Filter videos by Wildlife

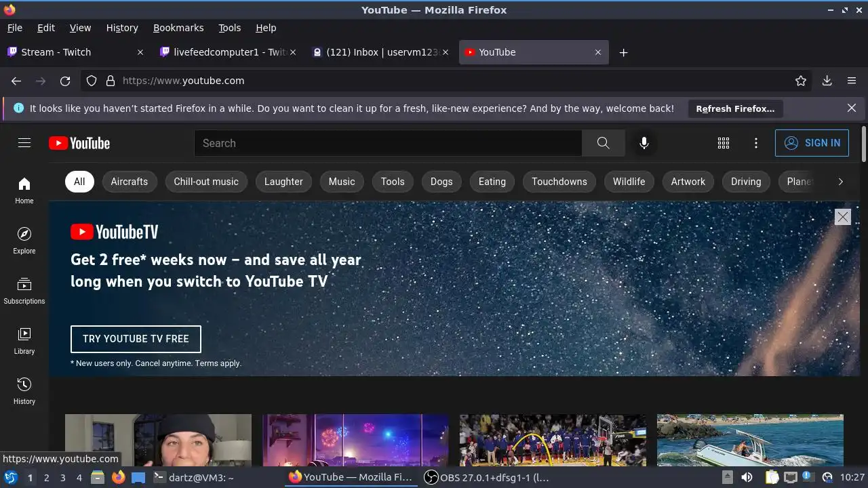[629, 182]
